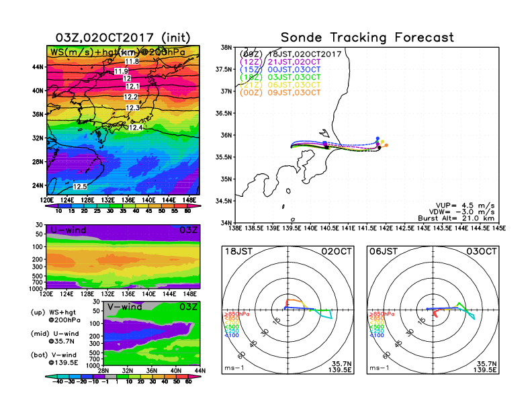Click the 11.8 height contour label
The width and height of the screenshot is (532, 411).
[132, 61]
